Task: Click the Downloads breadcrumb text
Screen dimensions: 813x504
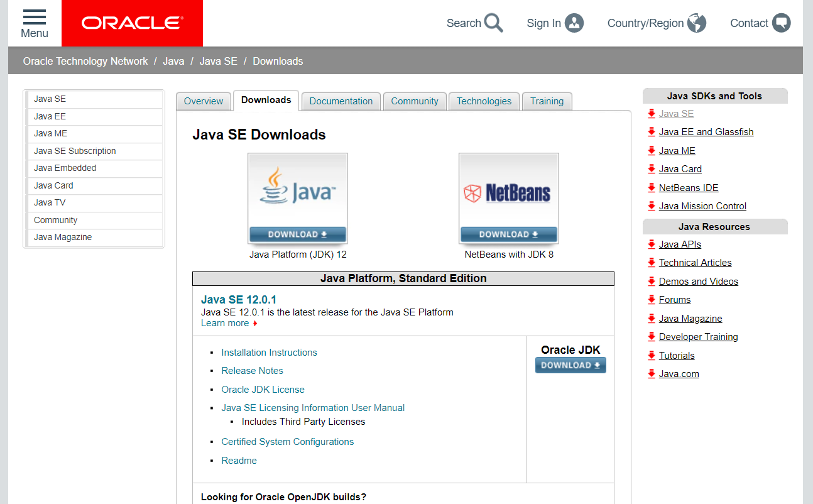Action: pyautogui.click(x=278, y=61)
